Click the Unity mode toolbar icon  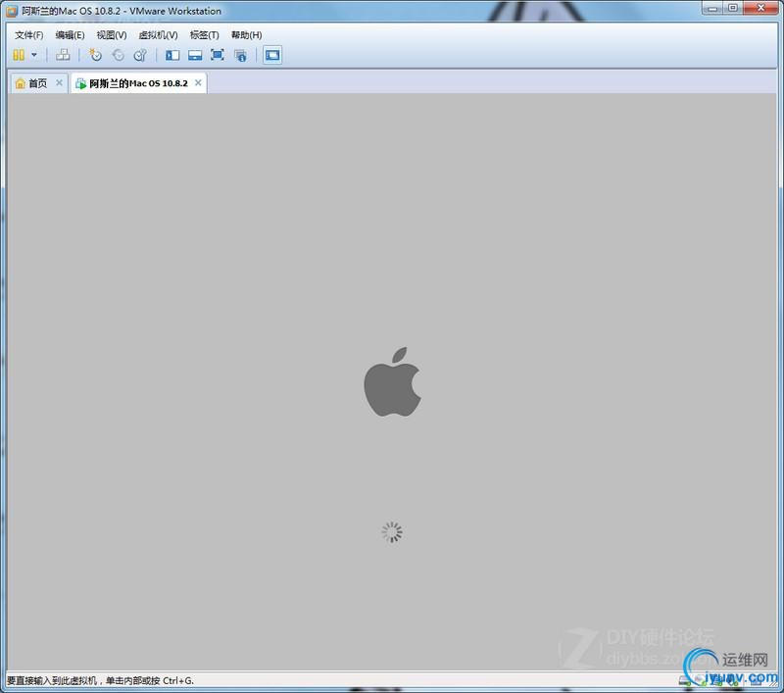[x=240, y=55]
